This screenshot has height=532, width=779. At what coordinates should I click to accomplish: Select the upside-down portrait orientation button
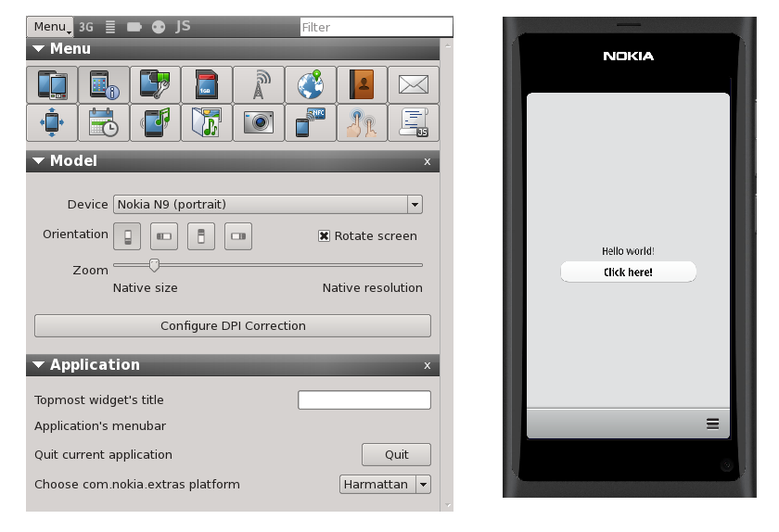pos(201,236)
